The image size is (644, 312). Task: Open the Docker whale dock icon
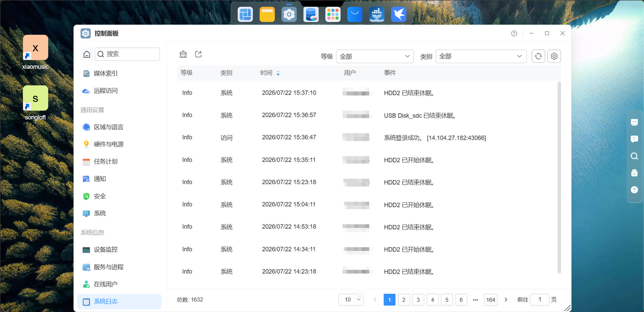pos(377,15)
